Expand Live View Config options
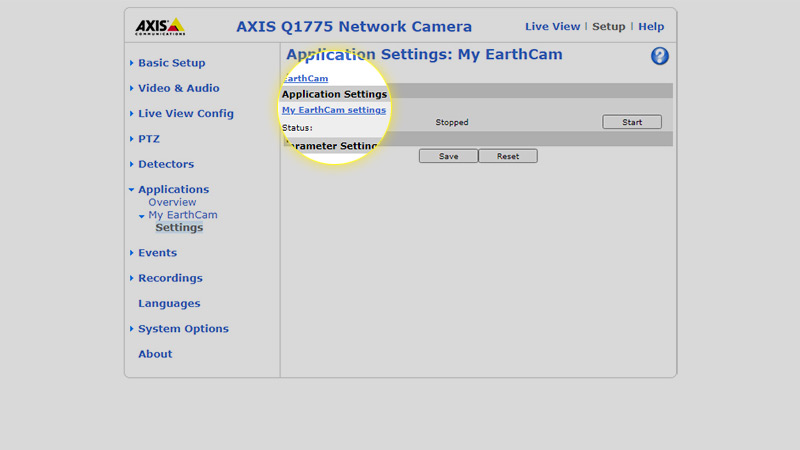This screenshot has height=450, width=800. click(x=186, y=113)
